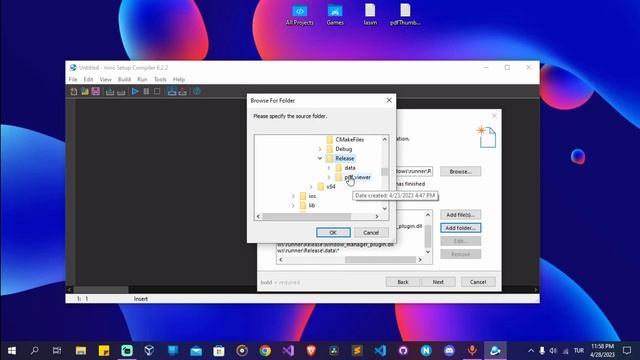Open the Run menu
The image size is (640, 360).
tap(142, 79)
